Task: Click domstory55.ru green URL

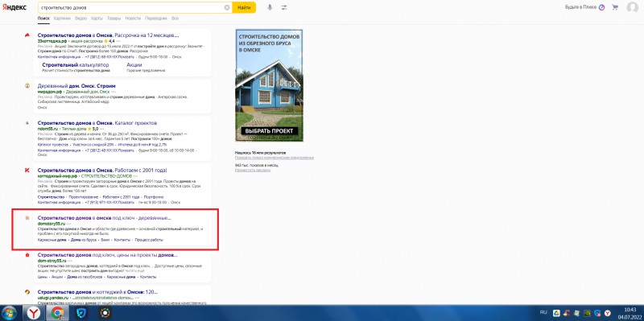Action: coord(52,224)
